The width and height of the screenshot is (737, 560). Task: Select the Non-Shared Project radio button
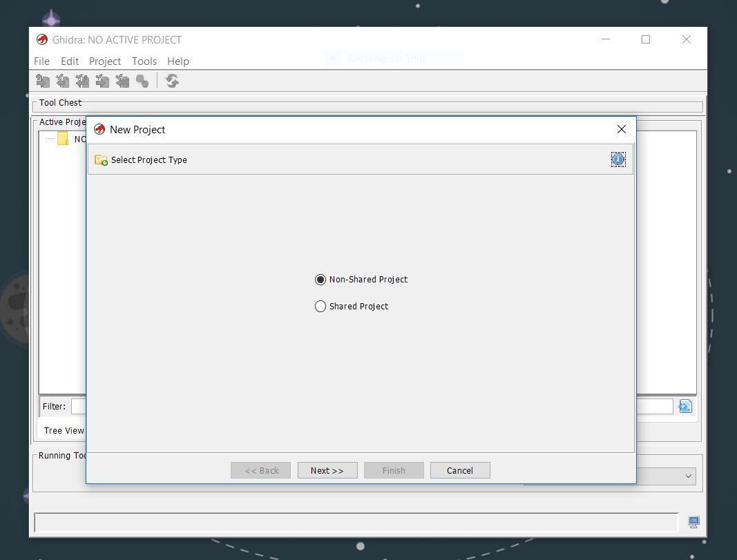[320, 280]
